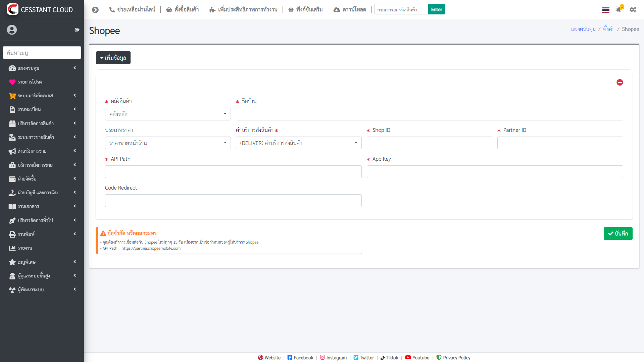This screenshot has width=644, height=362.
Task: Click the product code input field
Action: (401, 9)
